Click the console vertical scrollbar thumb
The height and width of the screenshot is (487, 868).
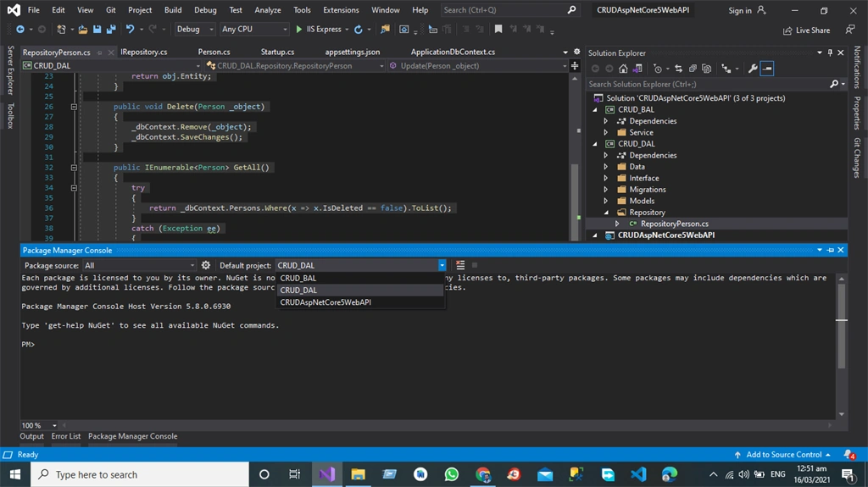(842, 327)
